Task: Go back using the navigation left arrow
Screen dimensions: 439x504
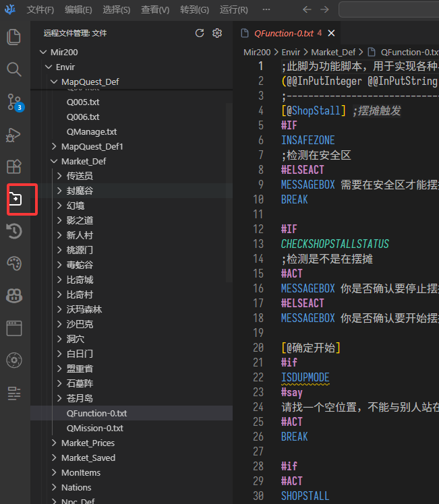Action: tap(308, 10)
